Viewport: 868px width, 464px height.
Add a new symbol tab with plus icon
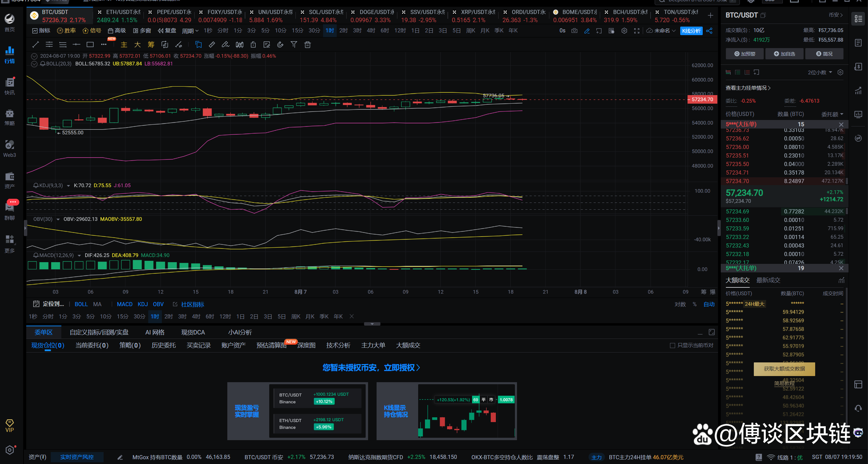710,15
